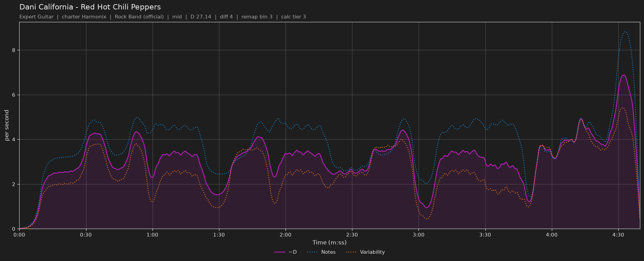Click the "1:00" time tick label
644x261 pixels.
click(x=152, y=235)
